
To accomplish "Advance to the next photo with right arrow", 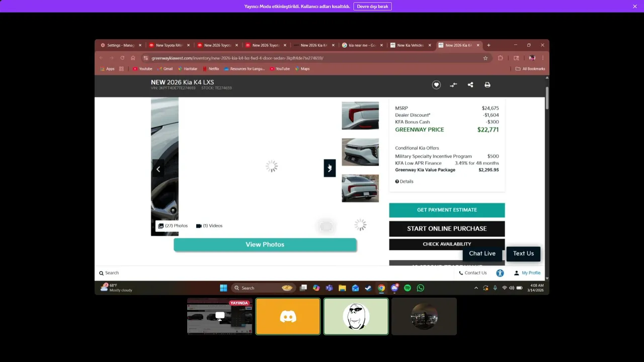I will [330, 168].
